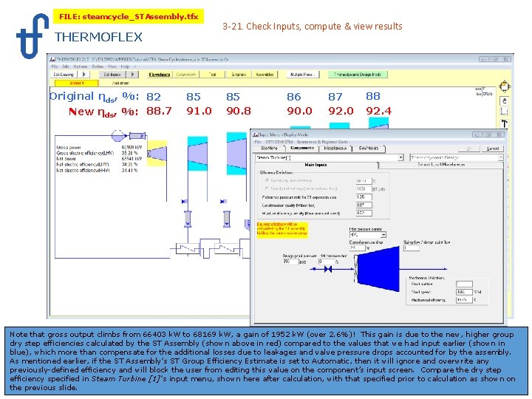This screenshot has width=532, height=399.
Task: Click the Add sheet tab
Action: (120, 83)
